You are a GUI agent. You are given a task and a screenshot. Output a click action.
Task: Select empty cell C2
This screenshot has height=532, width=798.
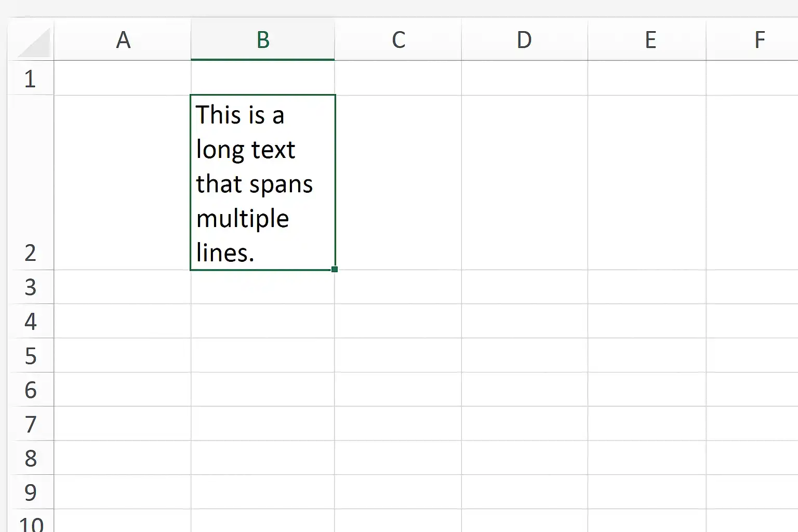pyautogui.click(x=398, y=182)
